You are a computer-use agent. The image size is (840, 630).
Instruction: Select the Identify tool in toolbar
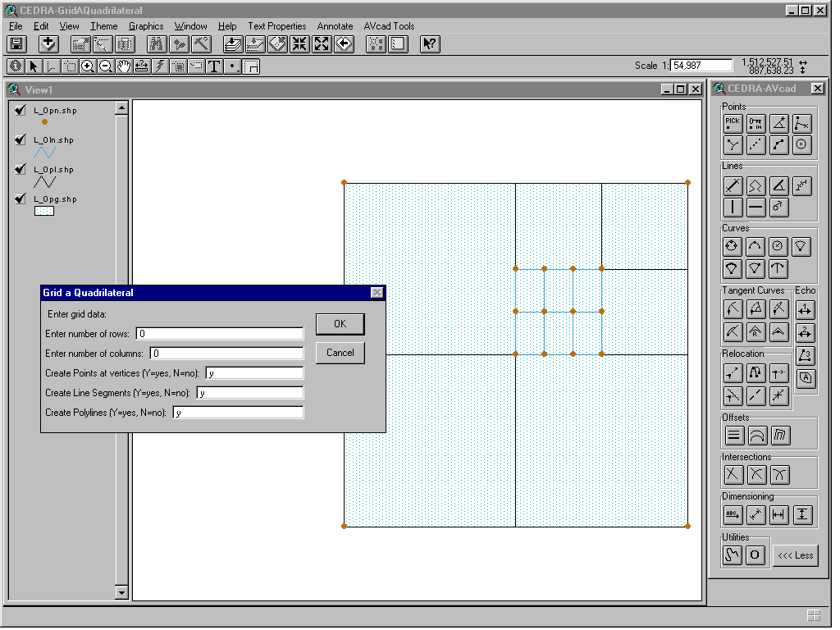click(15, 66)
